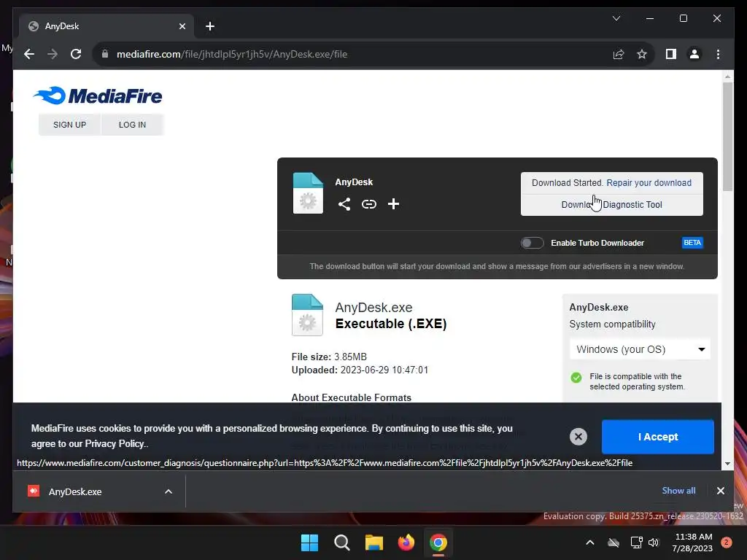Click scrollbar up arrow
This screenshot has width=747, height=560.
[727, 76]
